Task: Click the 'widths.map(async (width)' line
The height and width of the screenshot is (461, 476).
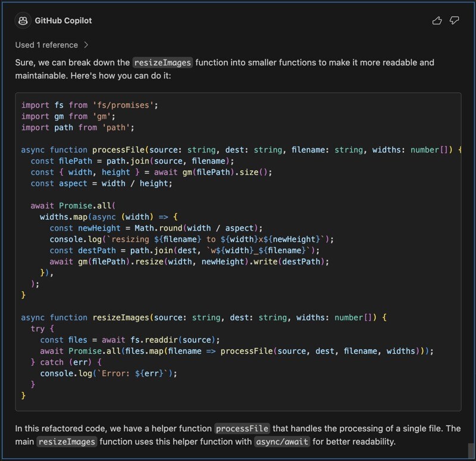Action: click(109, 217)
